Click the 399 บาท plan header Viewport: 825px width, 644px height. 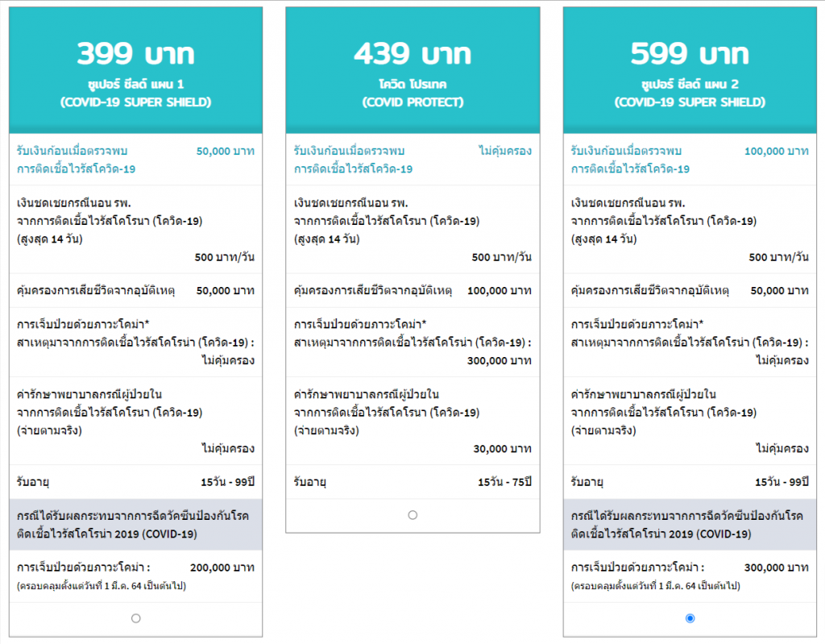click(135, 69)
